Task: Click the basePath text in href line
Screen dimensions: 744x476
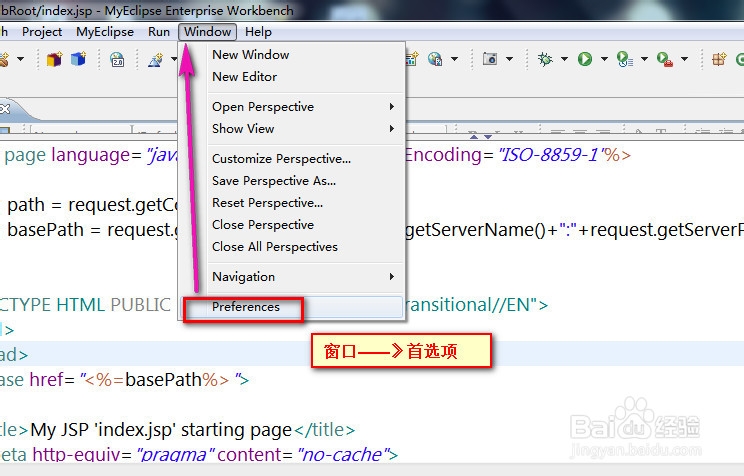Action: click(163, 380)
